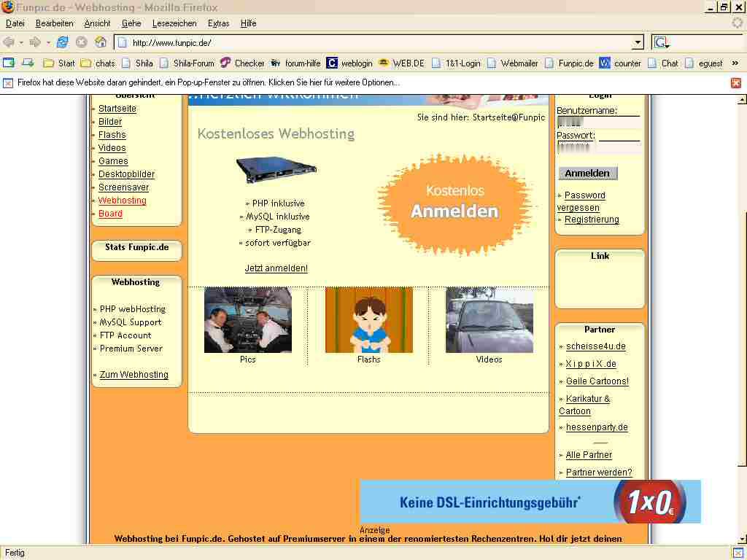The width and height of the screenshot is (747, 560).
Task: Click the blocked pop-up icon in status bar
Action: pos(738,553)
